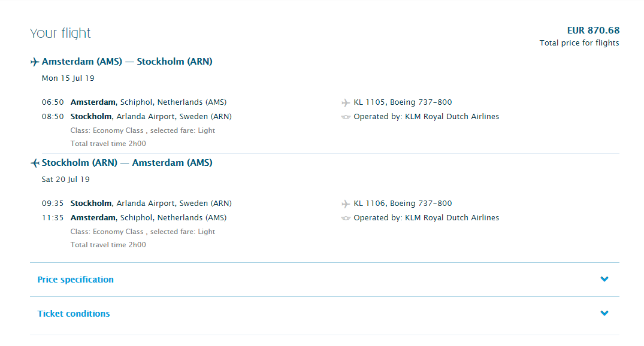
Task: Click the small plane icon beside KL 1106
Action: click(x=346, y=204)
